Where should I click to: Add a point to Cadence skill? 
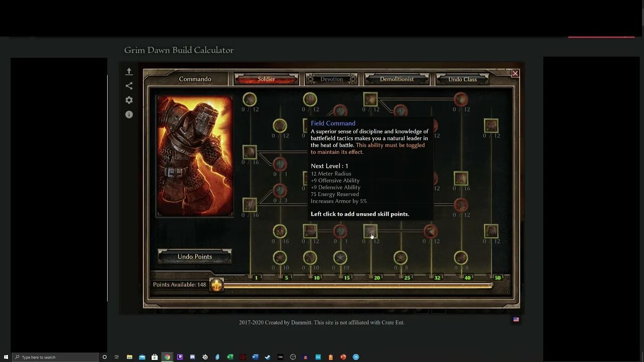point(250,152)
